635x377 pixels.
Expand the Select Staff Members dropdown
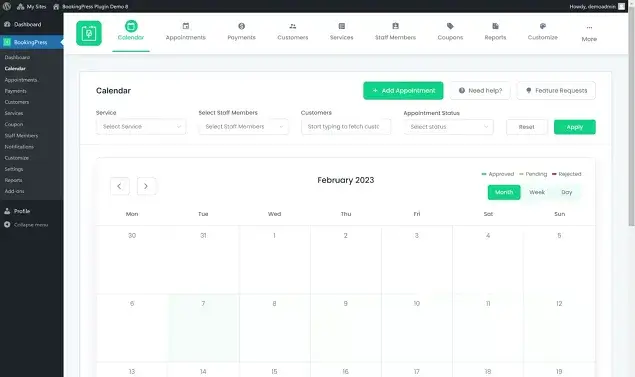pyautogui.click(x=243, y=127)
